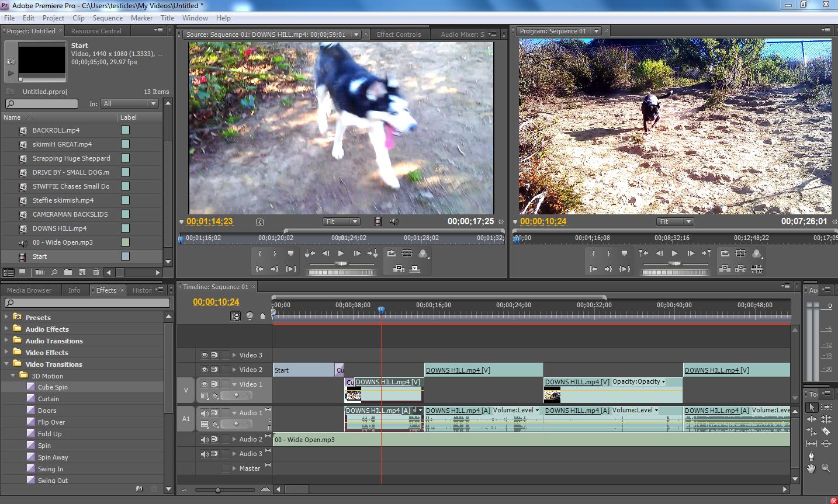This screenshot has width=838, height=504.
Task: Switch to the Media Browser tab
Action: click(x=29, y=290)
